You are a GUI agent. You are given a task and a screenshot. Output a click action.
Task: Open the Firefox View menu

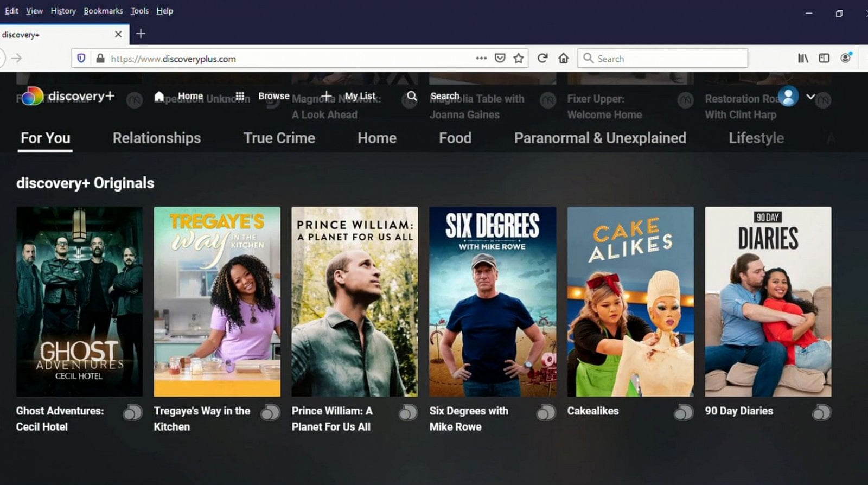tap(34, 11)
